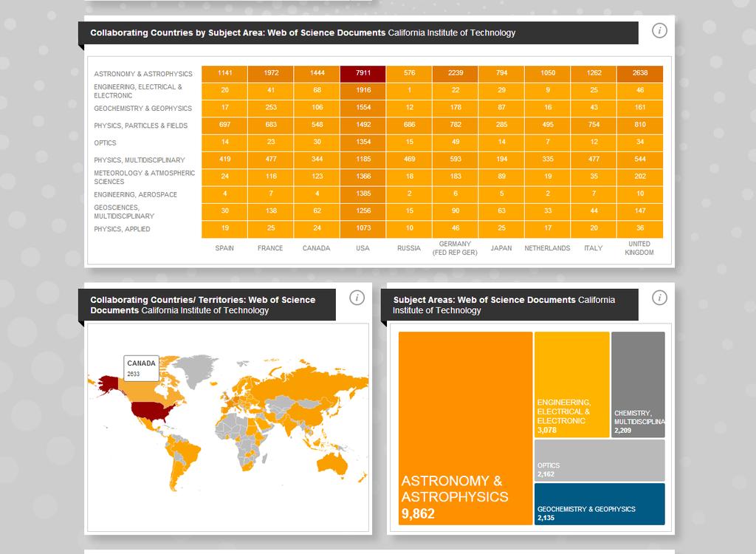Screen dimensions: 756x554
Task: Click SPAIN column label
Action: click(x=224, y=248)
